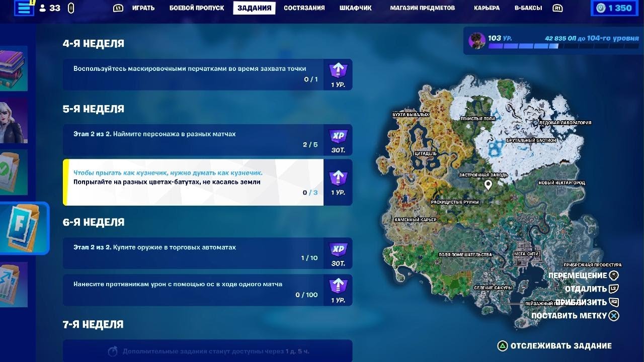Switch to the ИГРАТЬ tab
Image resolution: width=644 pixels, height=362 pixels.
143,8
